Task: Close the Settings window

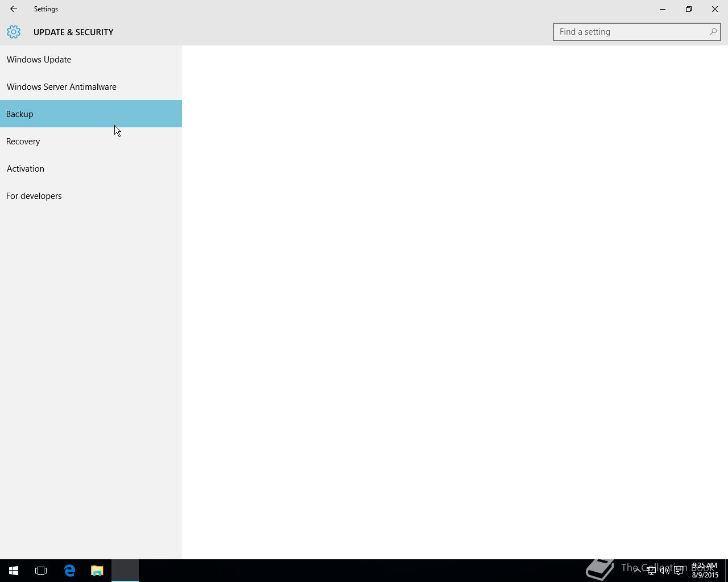Action: point(715,9)
